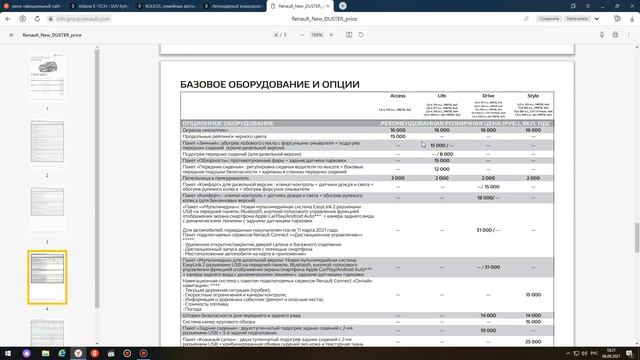Zoom out using the PDF minus icon

coord(302,35)
